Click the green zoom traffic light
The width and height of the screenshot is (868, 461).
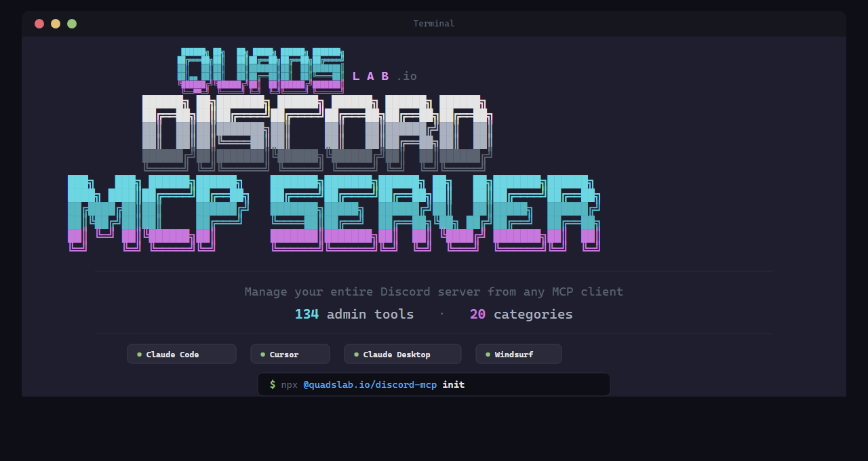[x=71, y=23]
